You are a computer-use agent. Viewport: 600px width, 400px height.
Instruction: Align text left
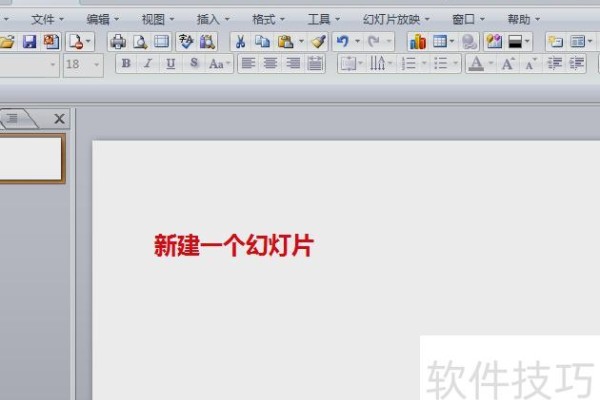pyautogui.click(x=248, y=64)
